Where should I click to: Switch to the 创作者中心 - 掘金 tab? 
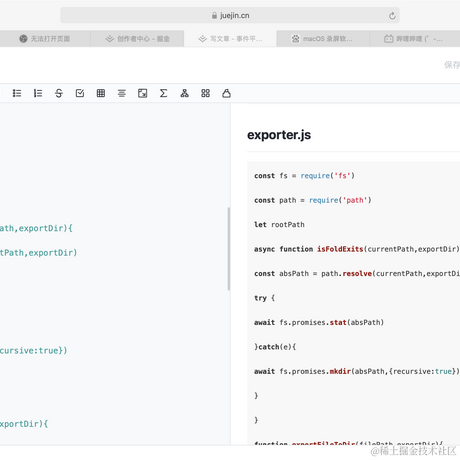(x=137, y=39)
